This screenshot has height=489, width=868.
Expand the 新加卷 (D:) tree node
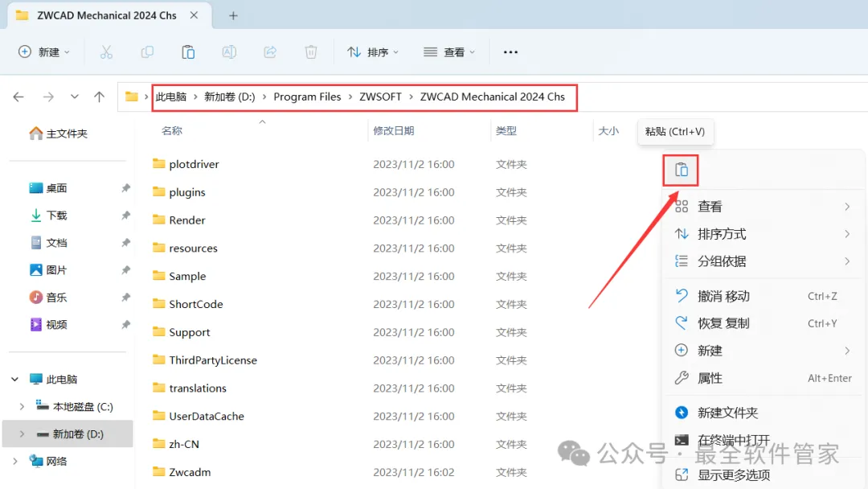pyautogui.click(x=22, y=434)
